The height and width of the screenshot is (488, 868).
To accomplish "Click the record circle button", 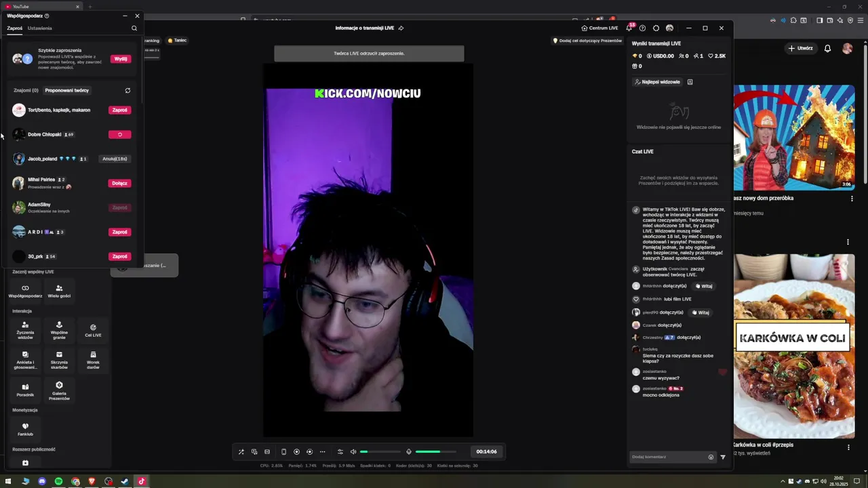I will 296,451.
